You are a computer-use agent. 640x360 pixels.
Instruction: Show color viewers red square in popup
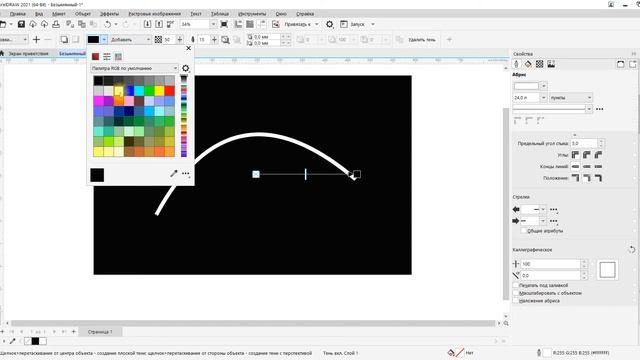95,56
